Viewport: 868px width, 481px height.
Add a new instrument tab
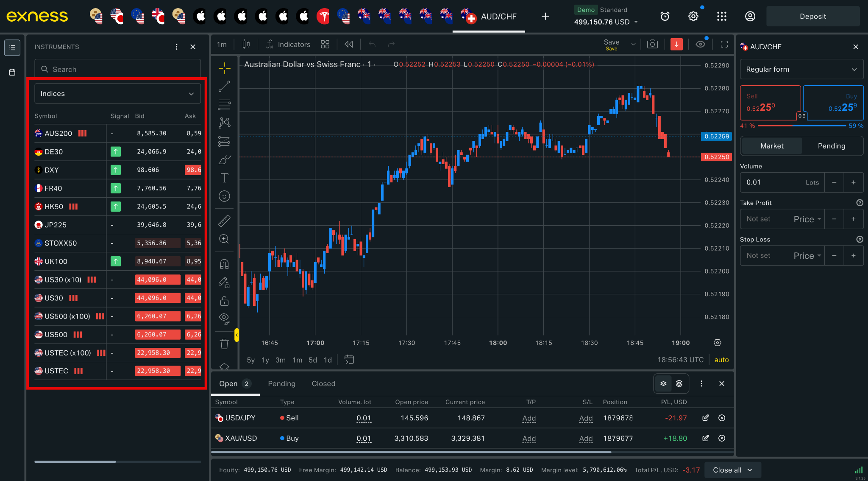coord(545,16)
